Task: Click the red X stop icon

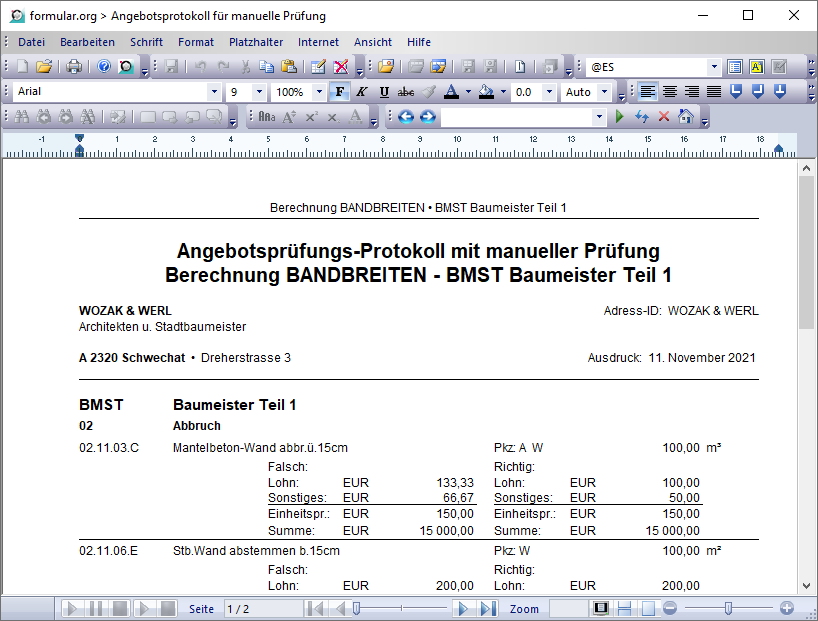Action: [663, 117]
